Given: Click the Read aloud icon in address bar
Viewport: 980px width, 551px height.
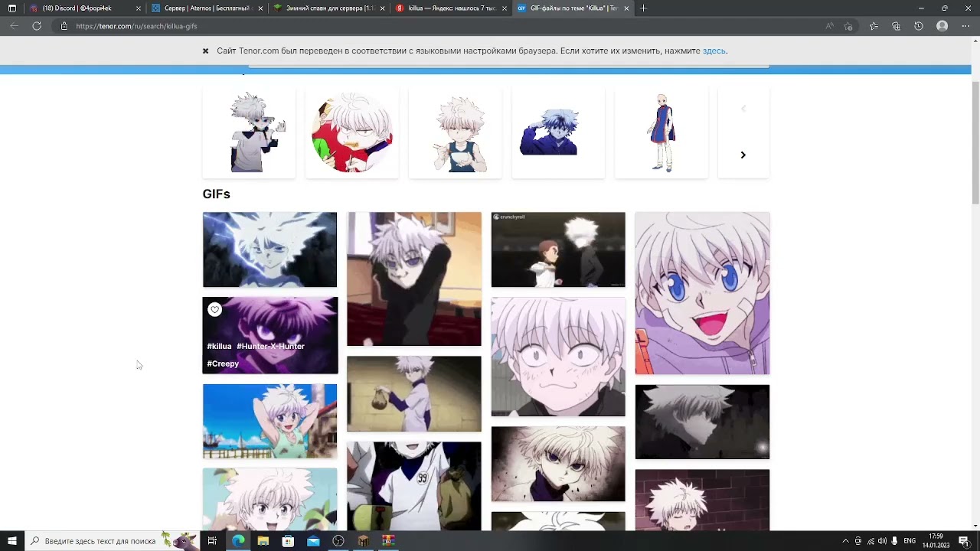Looking at the screenshot, I should [x=829, y=26].
